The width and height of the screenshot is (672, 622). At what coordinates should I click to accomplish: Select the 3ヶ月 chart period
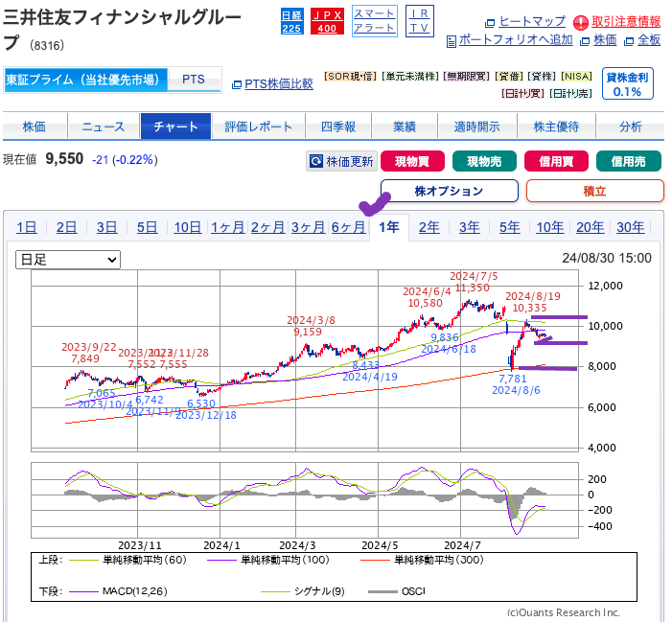308,227
